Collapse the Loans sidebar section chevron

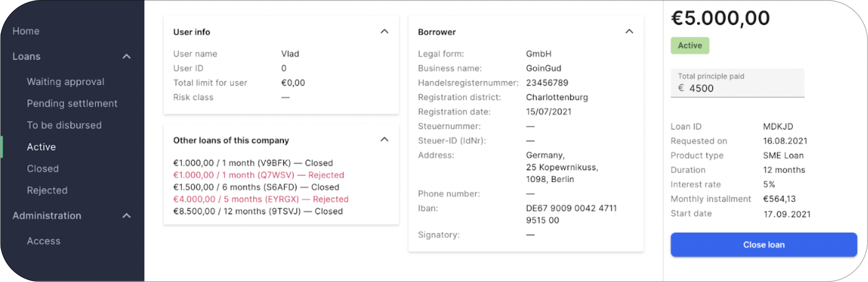[126, 56]
